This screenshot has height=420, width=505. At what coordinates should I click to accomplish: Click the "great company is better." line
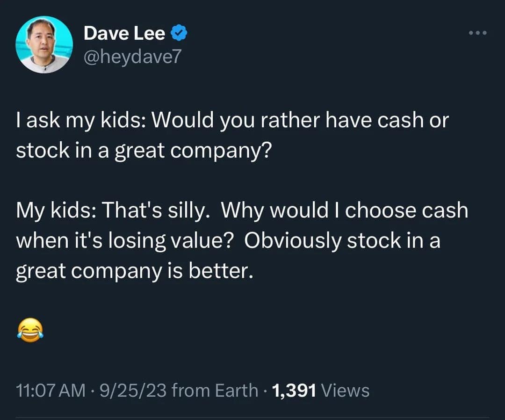pos(135,270)
